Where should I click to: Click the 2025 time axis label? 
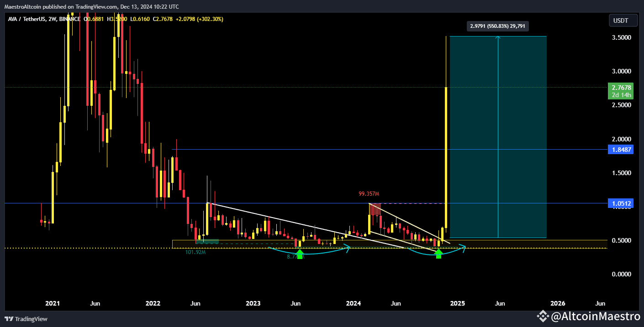click(x=457, y=303)
